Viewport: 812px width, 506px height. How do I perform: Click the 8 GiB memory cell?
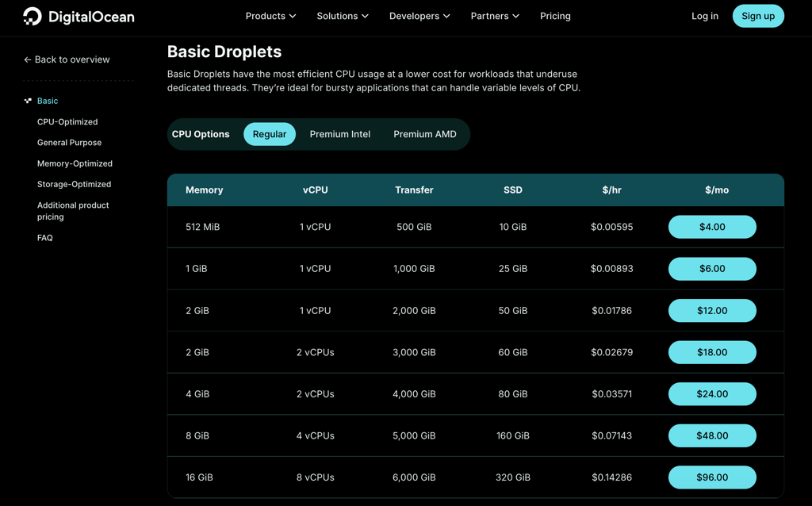[197, 435]
